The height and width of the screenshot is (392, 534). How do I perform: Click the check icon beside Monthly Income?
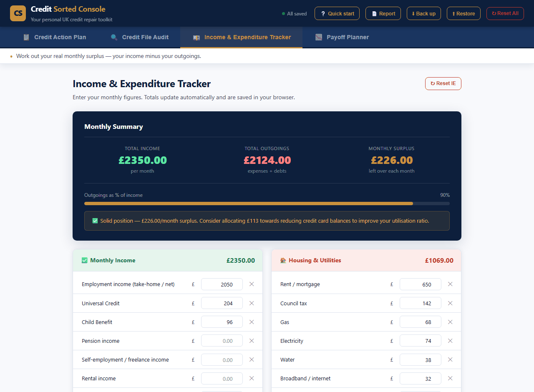85,260
